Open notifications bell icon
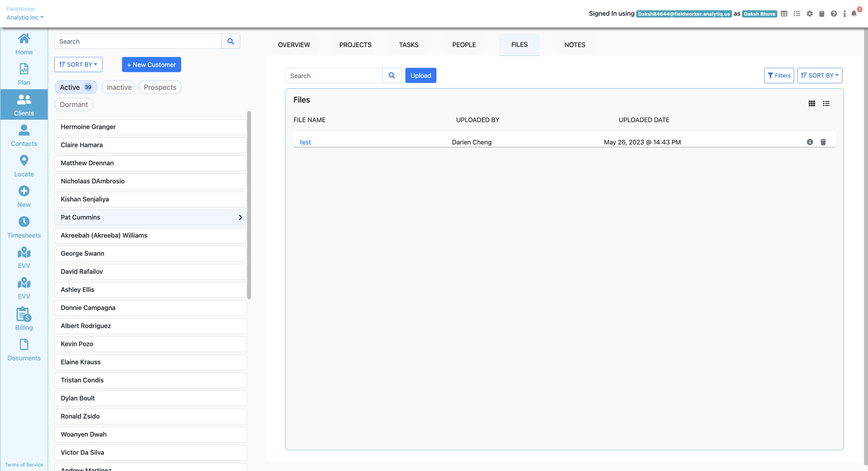The image size is (868, 471). 854,14
